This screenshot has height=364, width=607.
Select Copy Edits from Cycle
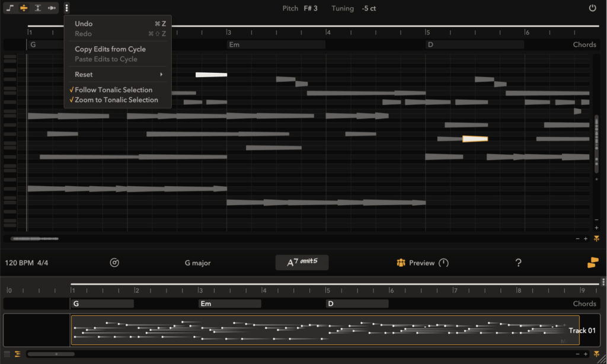[x=110, y=49]
